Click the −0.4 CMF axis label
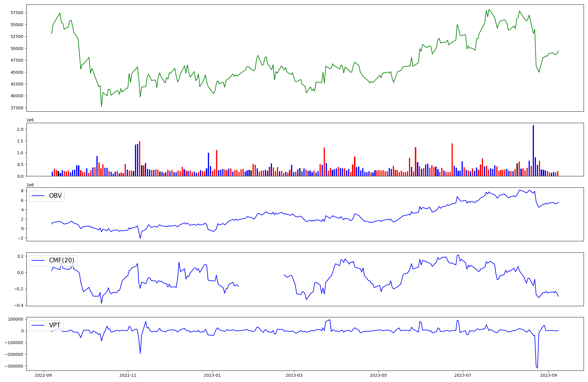Image resolution: width=588 pixels, height=382 pixels. pyautogui.click(x=19, y=305)
